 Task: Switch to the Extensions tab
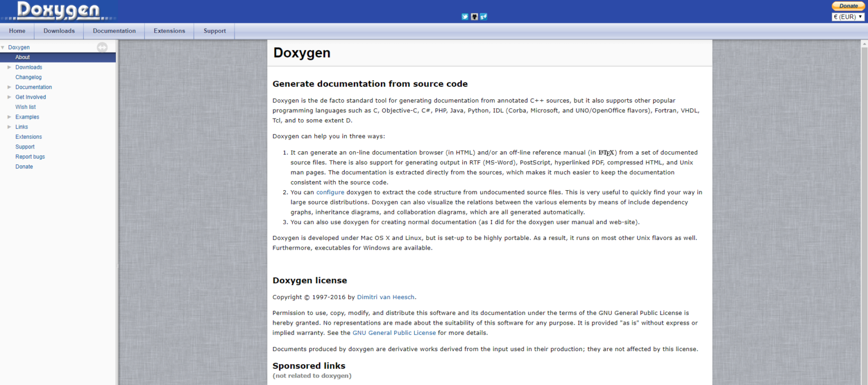click(x=169, y=31)
